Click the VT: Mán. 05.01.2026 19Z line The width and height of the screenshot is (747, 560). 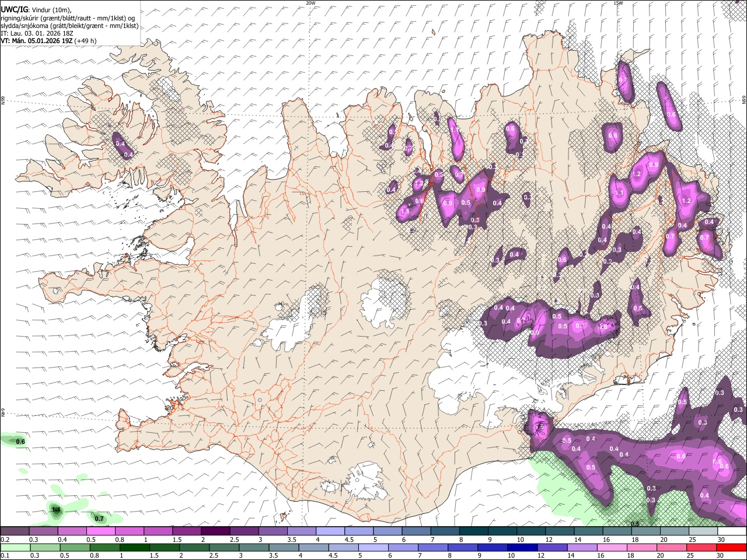[x=48, y=41]
